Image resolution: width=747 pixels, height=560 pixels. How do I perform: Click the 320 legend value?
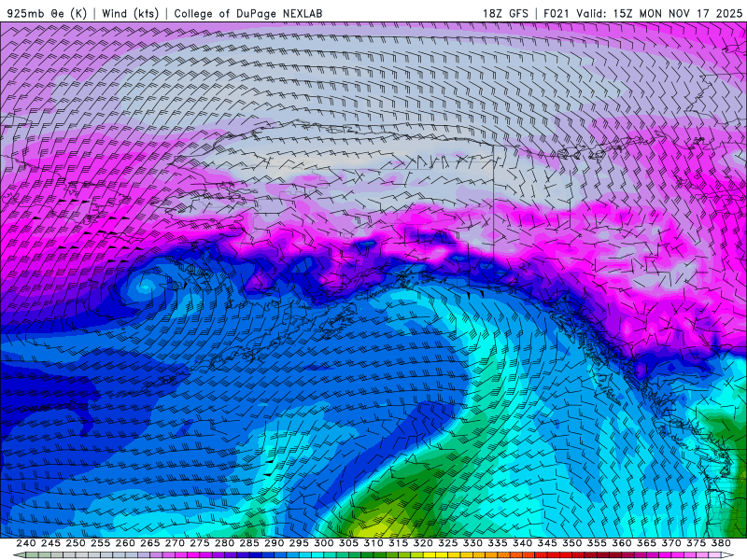423,543
